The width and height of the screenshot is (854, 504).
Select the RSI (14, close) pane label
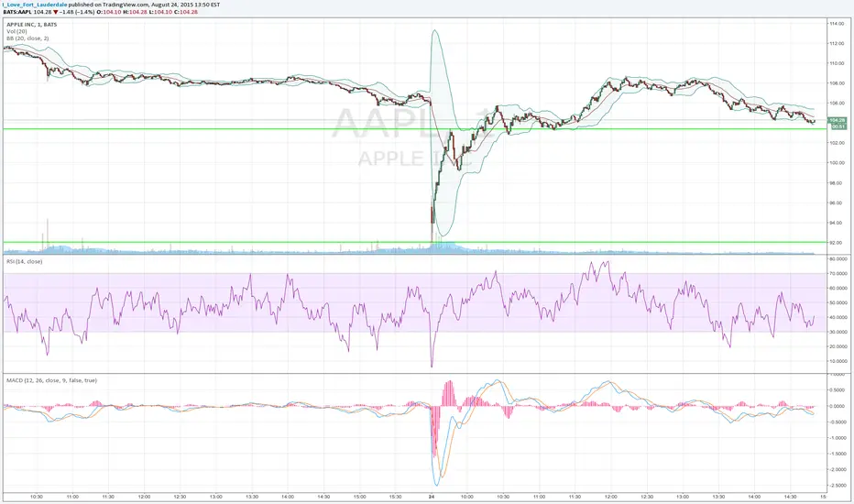point(25,261)
